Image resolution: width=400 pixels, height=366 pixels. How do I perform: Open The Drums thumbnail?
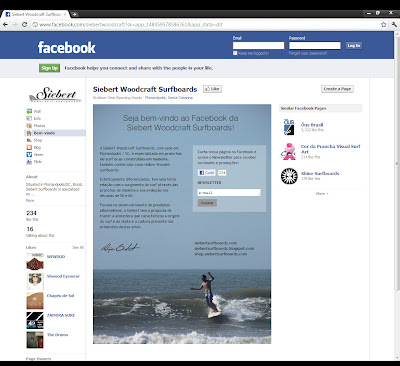point(35,340)
